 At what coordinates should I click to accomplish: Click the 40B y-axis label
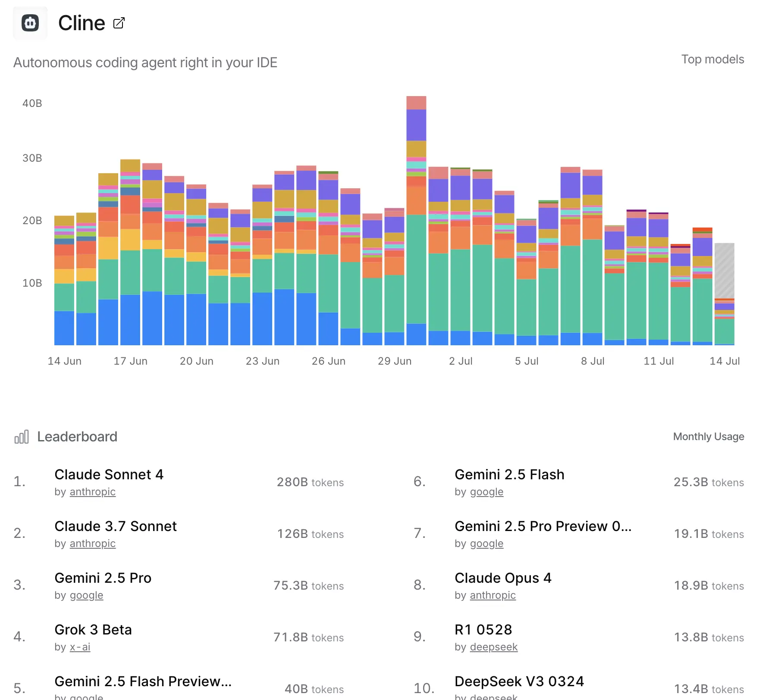(32, 103)
